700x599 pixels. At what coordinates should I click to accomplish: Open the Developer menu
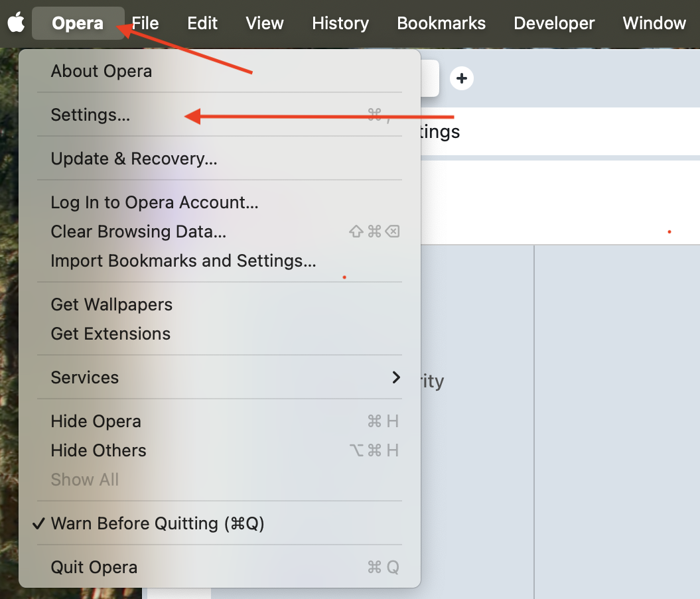tap(554, 23)
